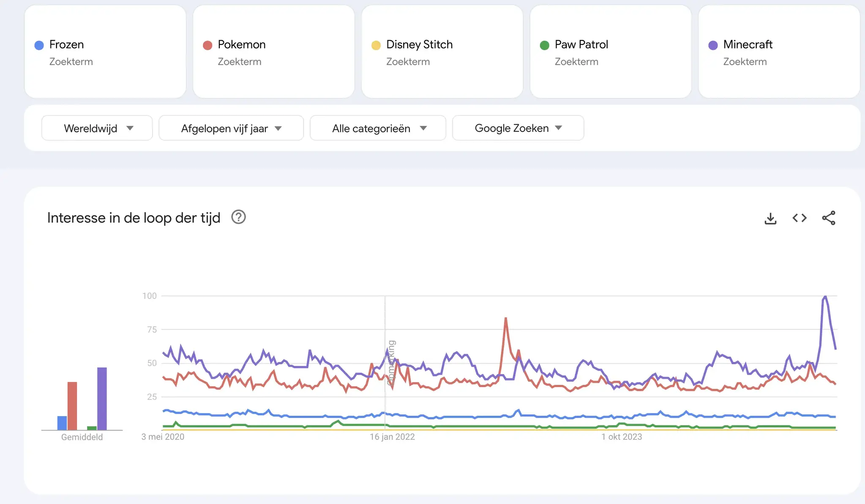This screenshot has width=865, height=504.
Task: Expand the Google Zoeken search type dropdown
Action: [x=518, y=128]
